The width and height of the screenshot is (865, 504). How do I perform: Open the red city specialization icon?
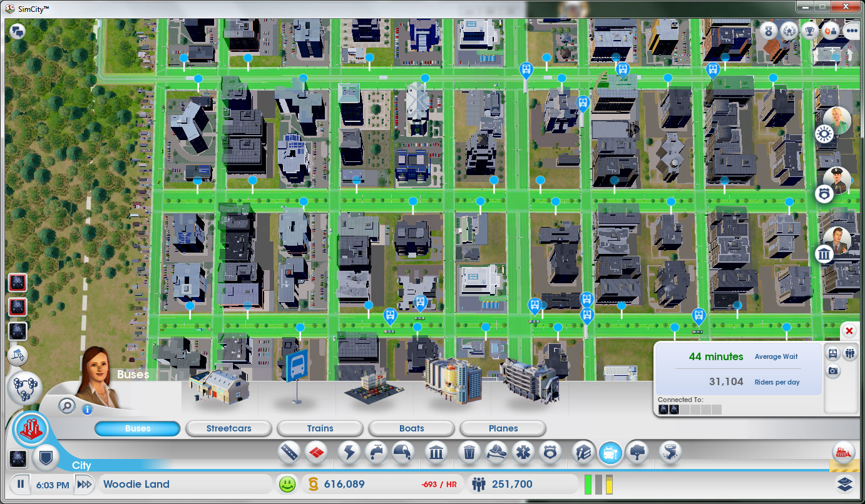point(31,430)
